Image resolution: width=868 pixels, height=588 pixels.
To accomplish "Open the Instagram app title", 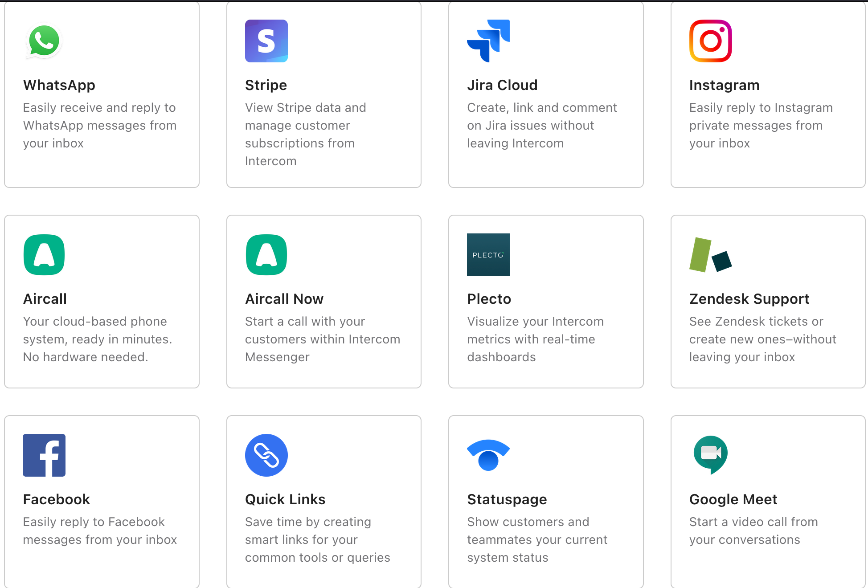I will 725,85.
